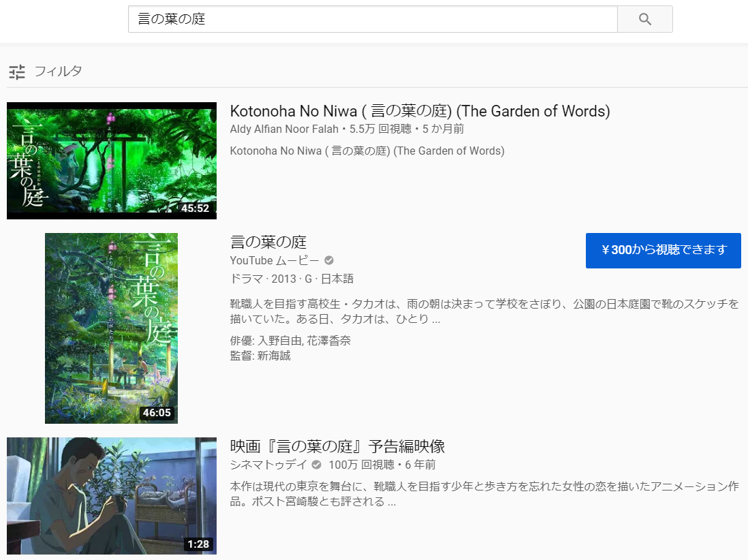Image resolution: width=748 pixels, height=560 pixels.
Task: Visit the YouTube ムービー channel
Action: pyautogui.click(x=275, y=260)
